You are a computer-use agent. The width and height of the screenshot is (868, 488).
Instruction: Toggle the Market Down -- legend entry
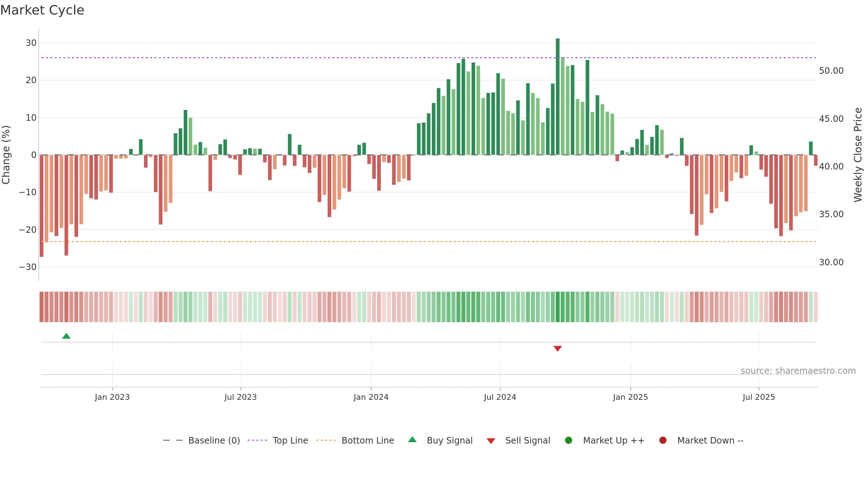pos(701,440)
